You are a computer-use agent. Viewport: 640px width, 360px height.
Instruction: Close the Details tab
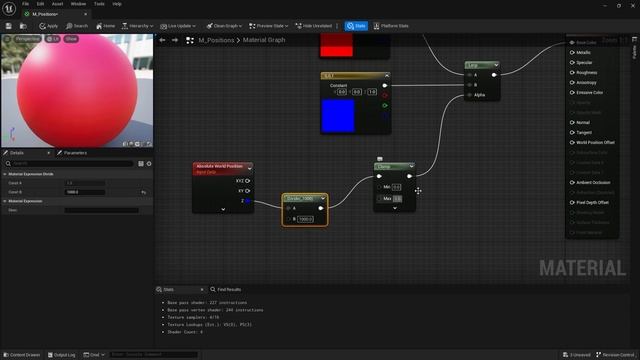point(49,153)
